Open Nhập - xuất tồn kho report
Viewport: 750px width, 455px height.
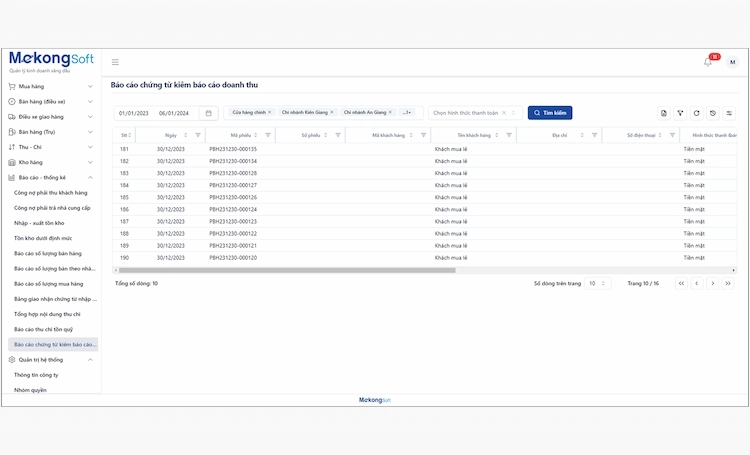pyautogui.click(x=39, y=223)
